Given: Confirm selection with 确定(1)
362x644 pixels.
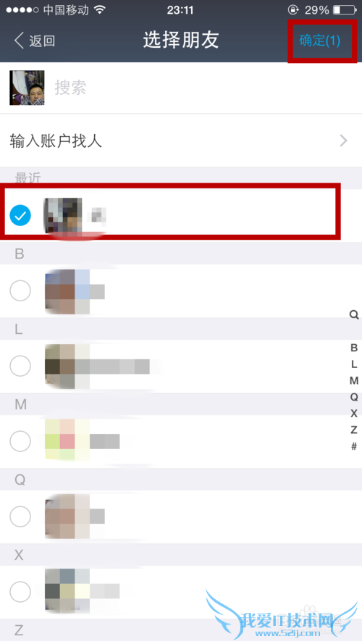Looking at the screenshot, I should click(320, 41).
